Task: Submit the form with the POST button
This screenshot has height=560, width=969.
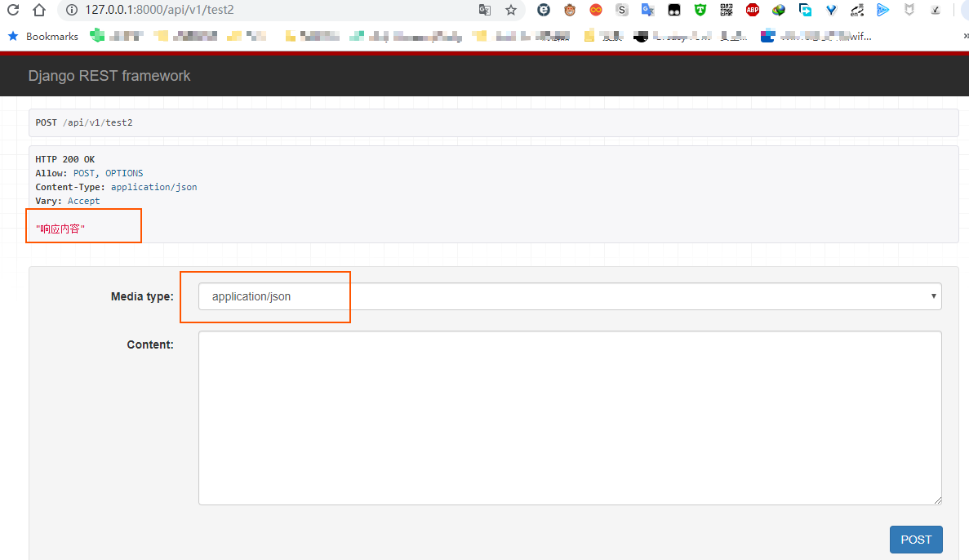Action: 916,540
